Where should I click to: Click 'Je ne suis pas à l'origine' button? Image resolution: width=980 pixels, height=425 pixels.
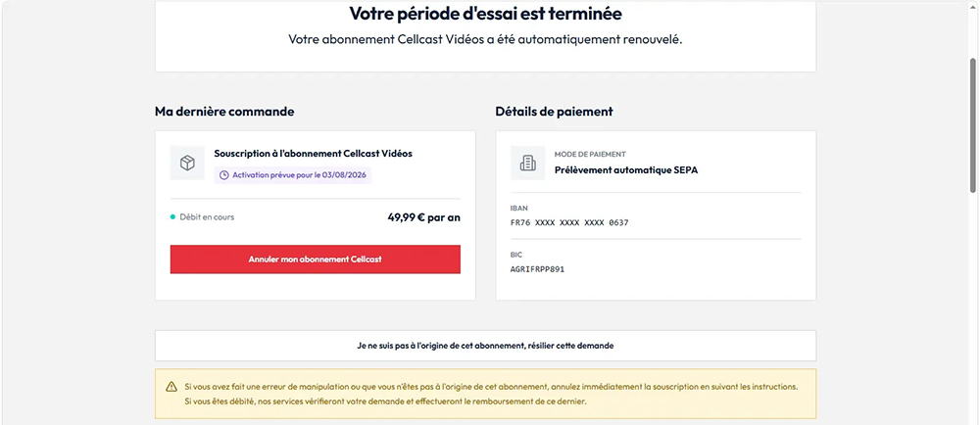point(486,345)
